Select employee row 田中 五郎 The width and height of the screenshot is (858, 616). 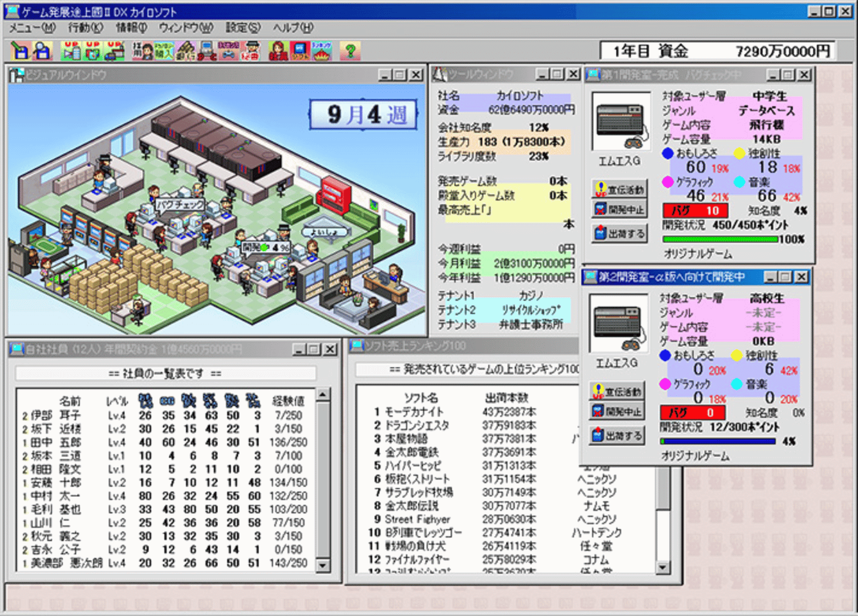(167, 442)
